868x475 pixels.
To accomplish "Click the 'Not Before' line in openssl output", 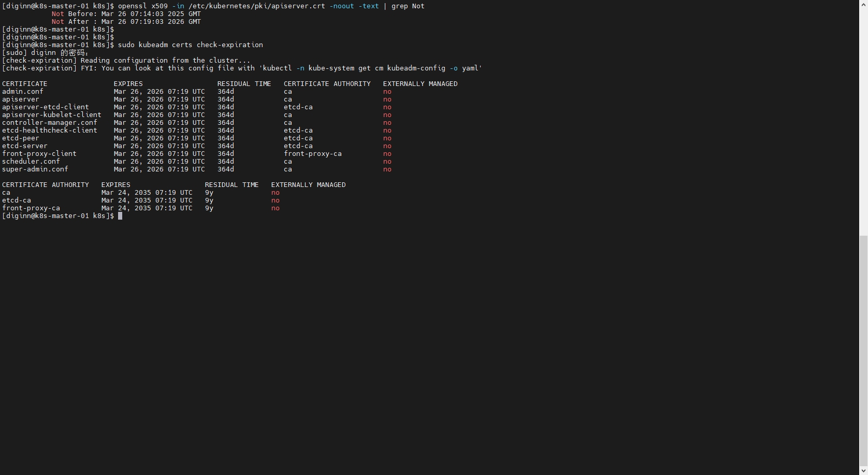I will click(126, 14).
